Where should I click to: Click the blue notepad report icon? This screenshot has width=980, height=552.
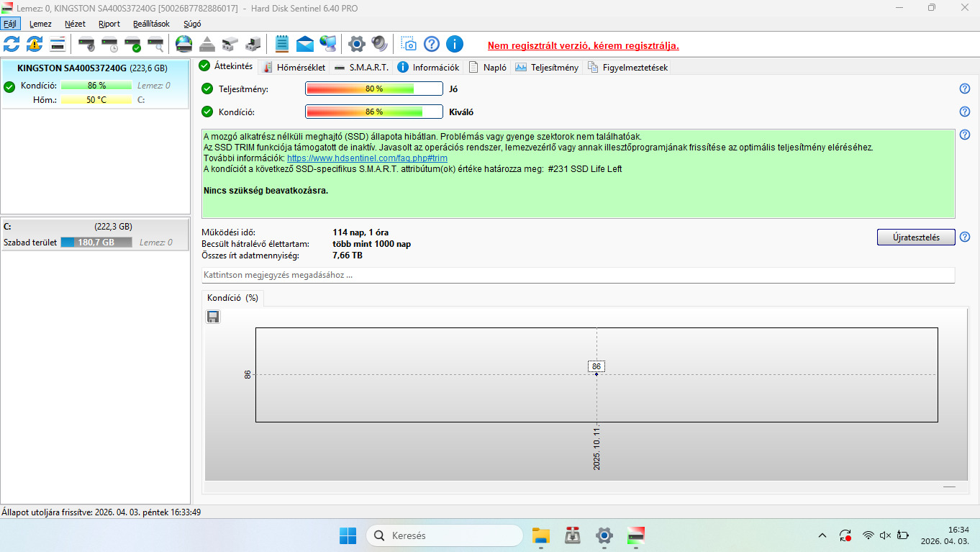[282, 44]
